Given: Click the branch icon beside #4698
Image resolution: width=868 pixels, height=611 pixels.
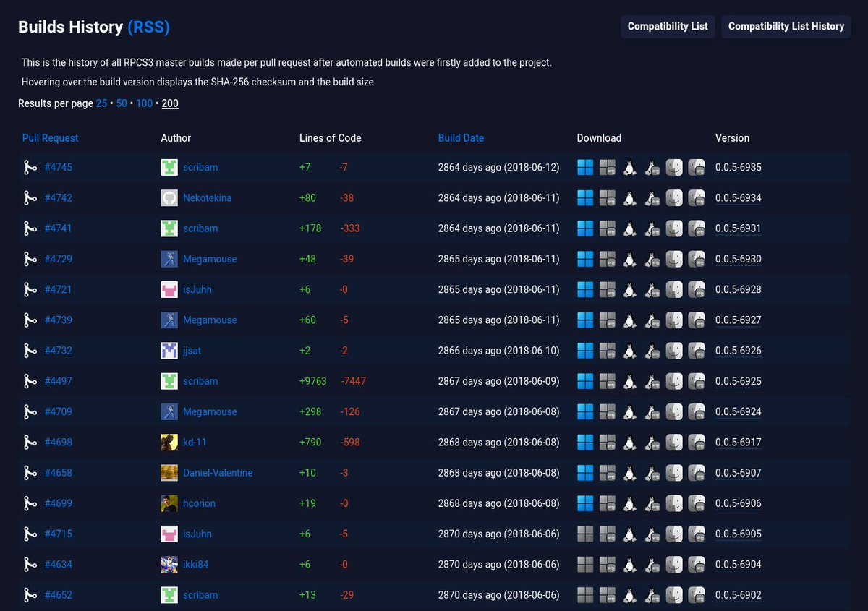Looking at the screenshot, I should point(30,442).
